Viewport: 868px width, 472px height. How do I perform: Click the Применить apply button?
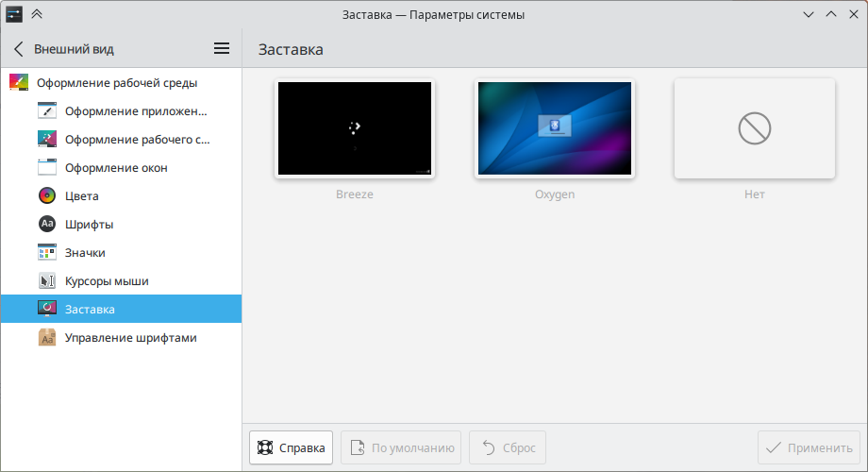[x=809, y=447]
